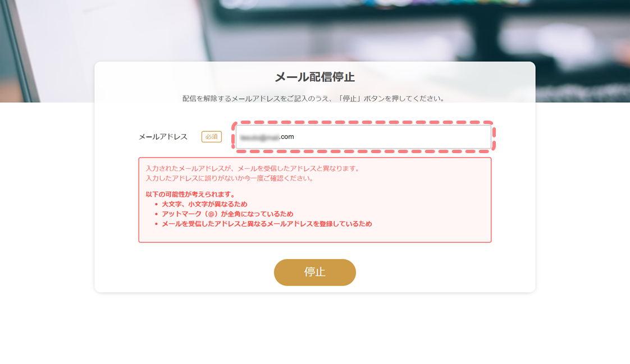Click the .com text inside the email field
Image resolution: width=630 pixels, height=364 pixels.
point(287,137)
